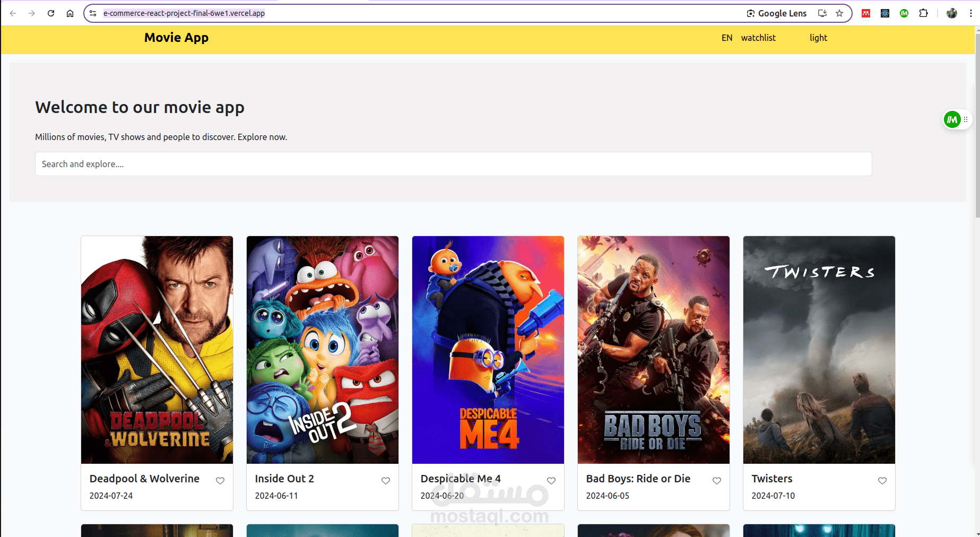The image size is (980, 537).
Task: Click the Bad Boys: Ride or Die title
Action: [638, 479]
